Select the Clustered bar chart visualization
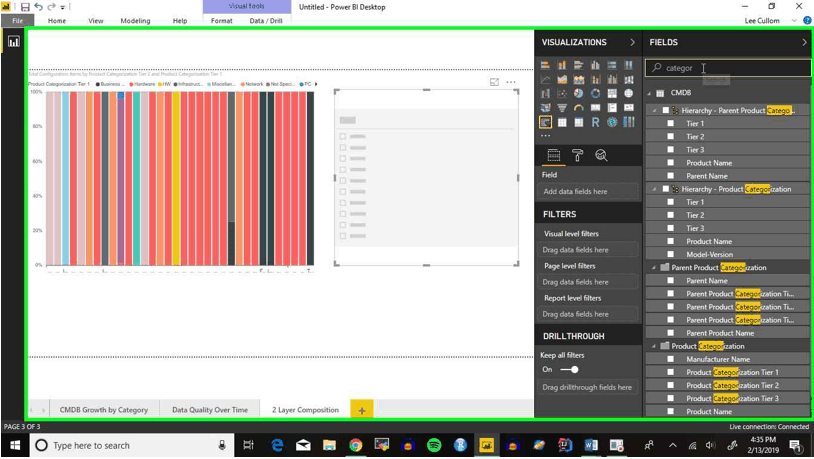This screenshot has height=459, width=814. pyautogui.click(x=578, y=65)
